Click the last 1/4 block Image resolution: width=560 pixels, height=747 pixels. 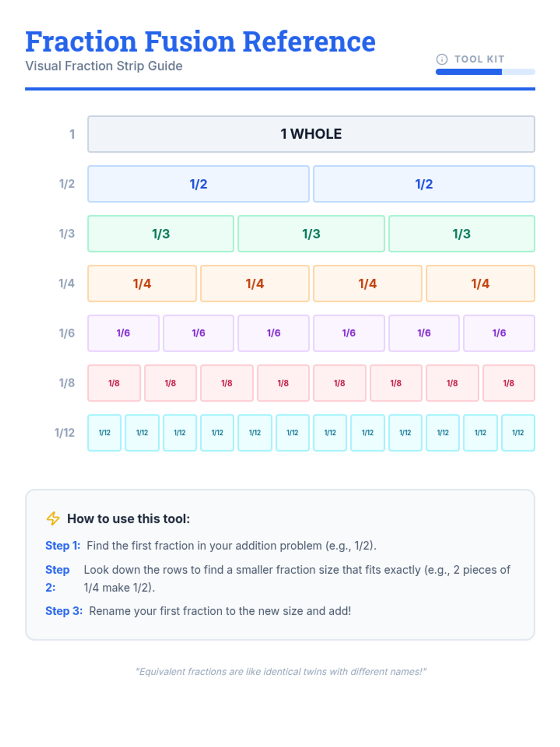480,283
